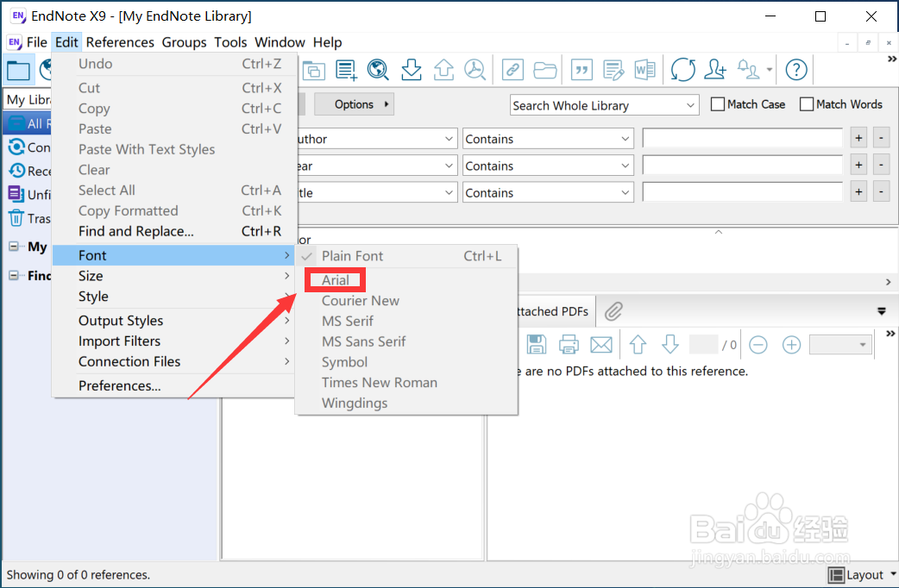Viewport: 899px width, 588px height.
Task: Click the print PDF icon
Action: [569, 344]
